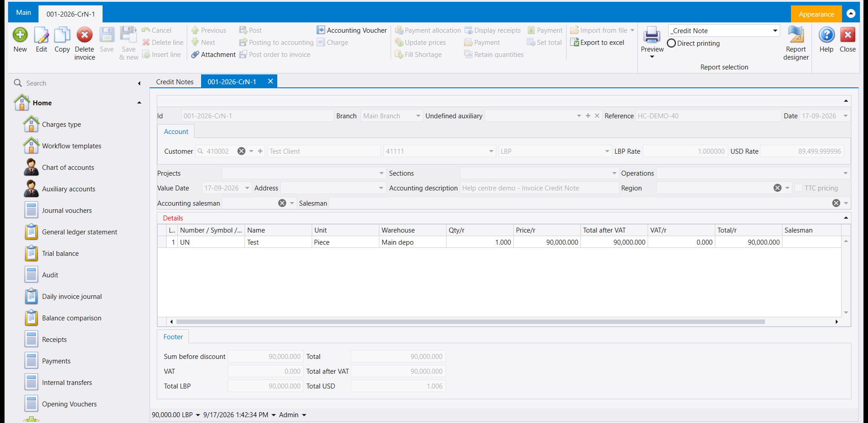The image size is (868, 423).
Task: Open Auxiliary accounts in sidebar
Action: pyautogui.click(x=69, y=189)
